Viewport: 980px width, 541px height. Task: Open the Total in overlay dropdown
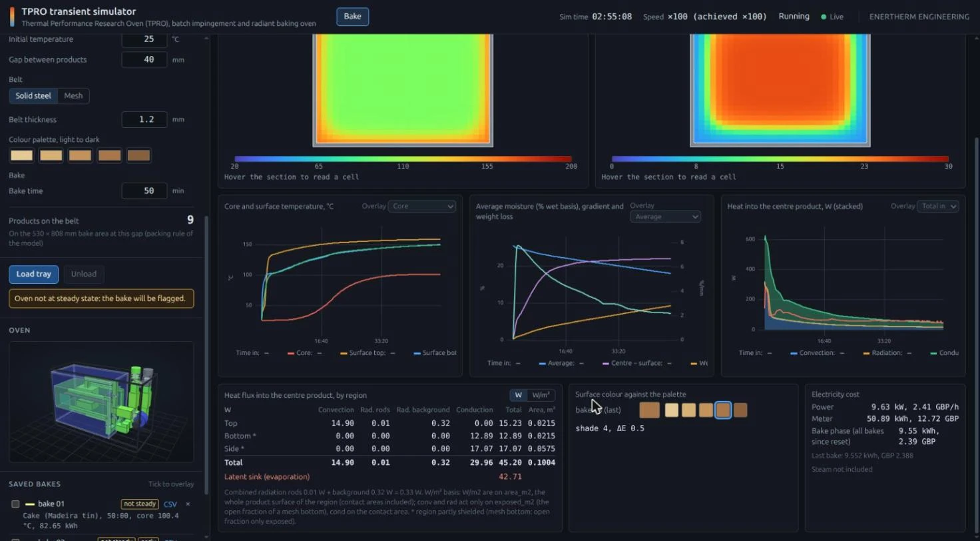pos(937,206)
